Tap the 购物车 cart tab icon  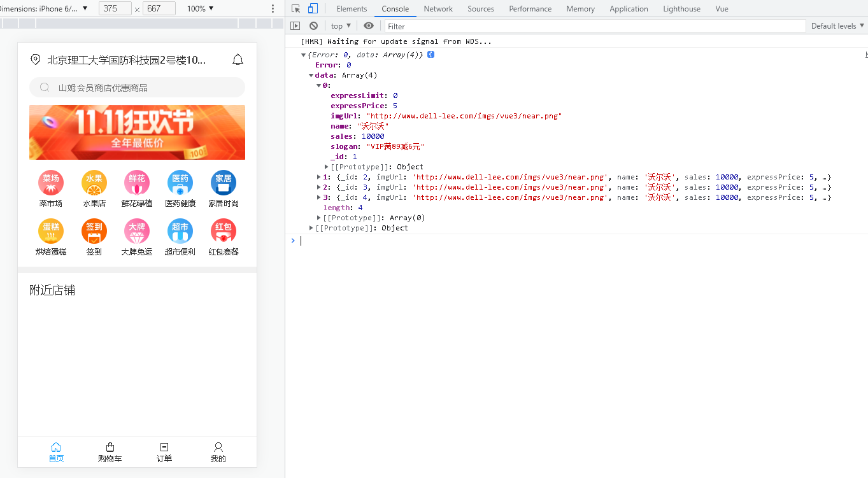click(110, 447)
